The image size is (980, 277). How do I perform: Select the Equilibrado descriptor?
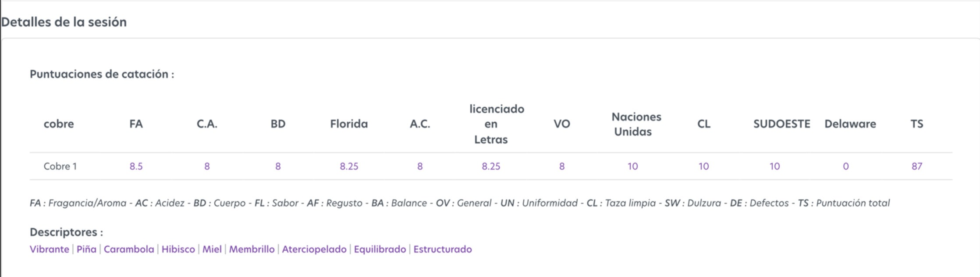pos(380,249)
